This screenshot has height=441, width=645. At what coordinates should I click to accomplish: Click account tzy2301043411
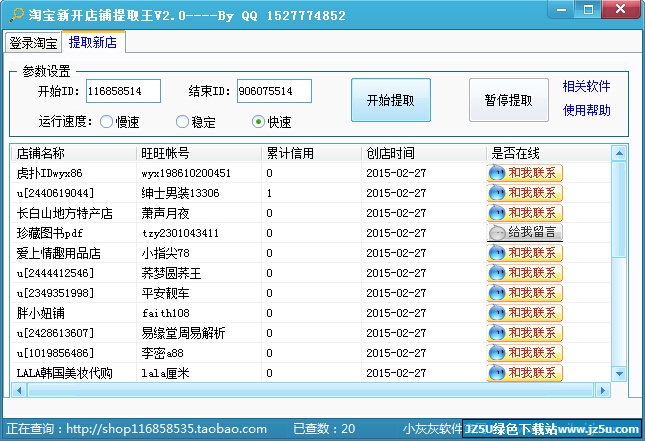pyautogui.click(x=180, y=233)
